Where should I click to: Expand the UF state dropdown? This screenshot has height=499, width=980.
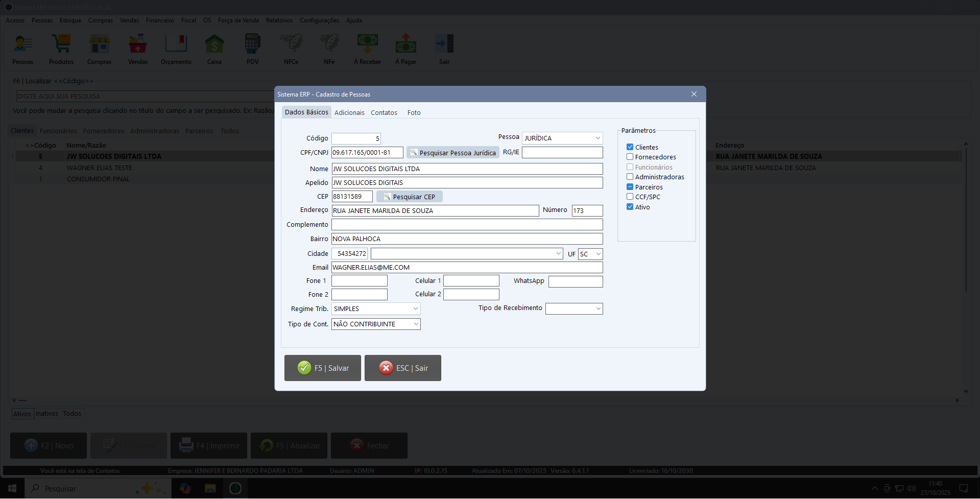click(x=598, y=254)
